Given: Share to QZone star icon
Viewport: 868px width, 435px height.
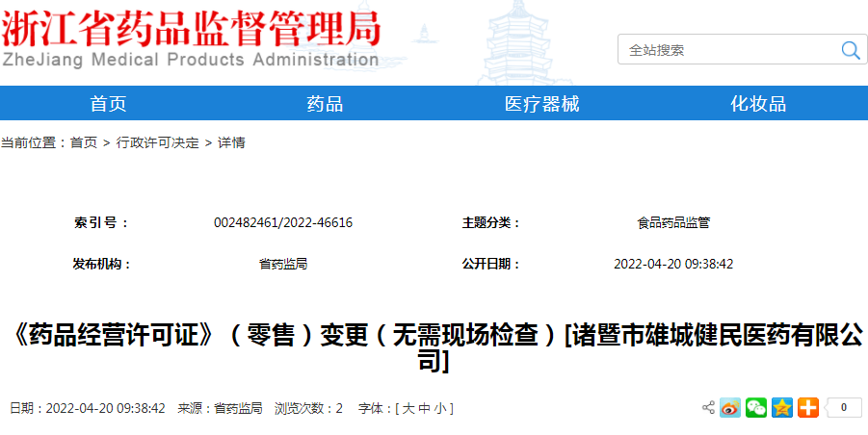Looking at the screenshot, I should (782, 408).
